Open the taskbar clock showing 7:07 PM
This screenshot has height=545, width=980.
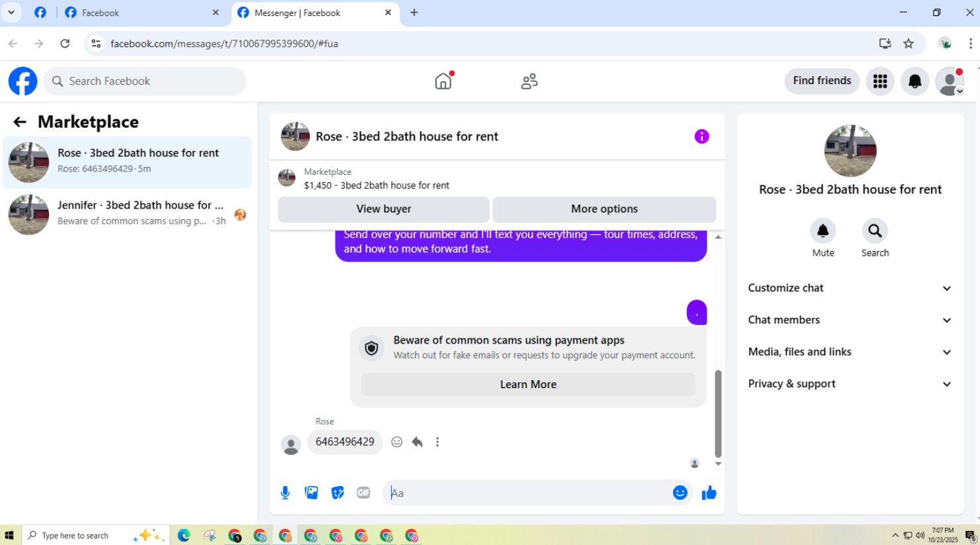click(x=942, y=535)
